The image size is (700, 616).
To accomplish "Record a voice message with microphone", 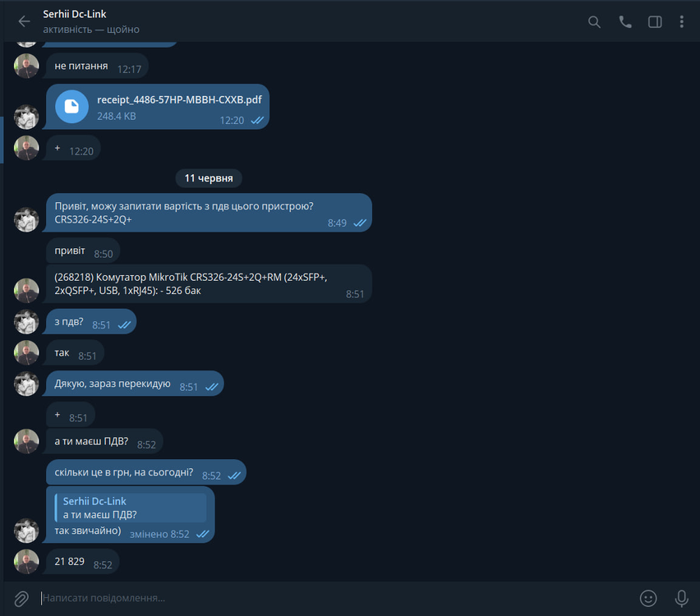I will pyautogui.click(x=681, y=598).
